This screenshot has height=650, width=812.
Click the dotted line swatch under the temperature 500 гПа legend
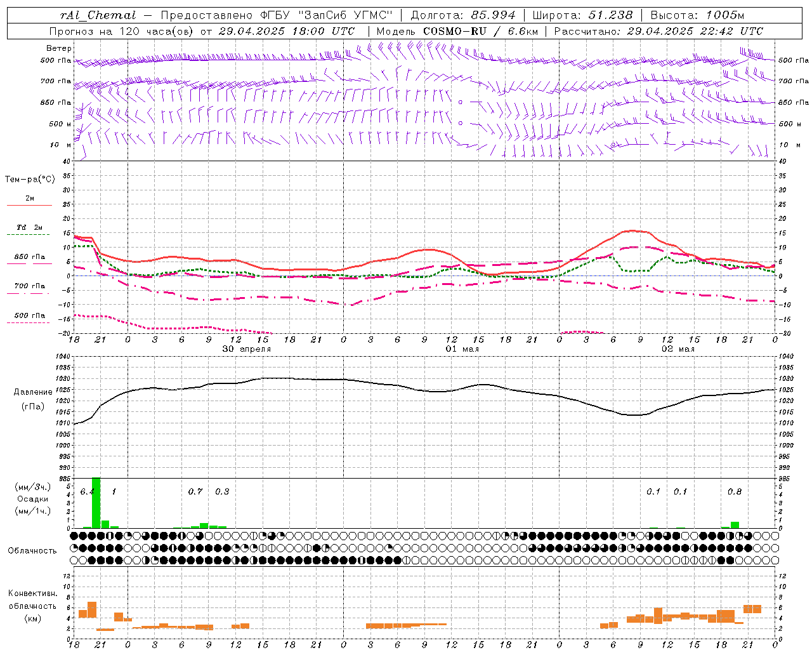pyautogui.click(x=29, y=322)
